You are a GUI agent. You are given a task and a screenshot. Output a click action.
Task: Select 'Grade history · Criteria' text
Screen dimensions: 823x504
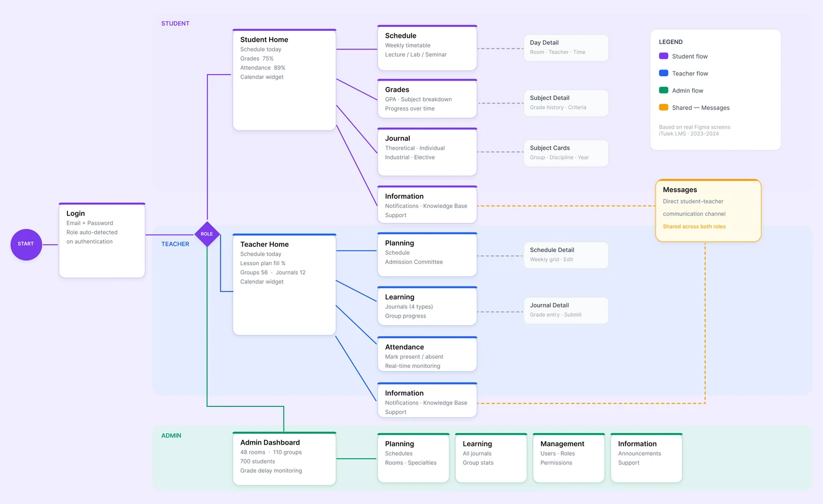(558, 107)
